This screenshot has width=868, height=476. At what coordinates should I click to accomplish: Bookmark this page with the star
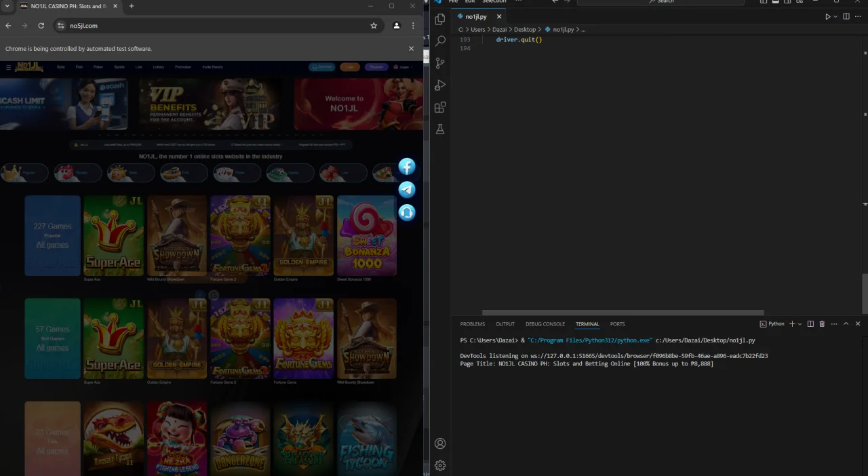pos(374,26)
